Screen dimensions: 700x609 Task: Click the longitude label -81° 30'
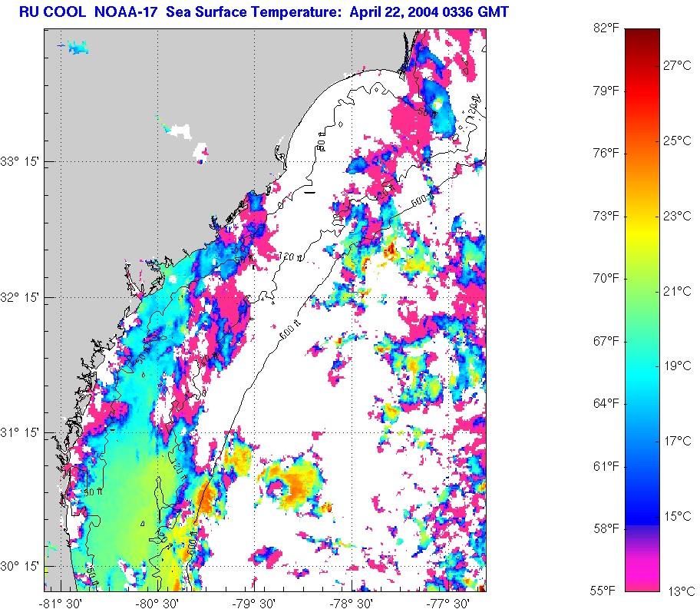61,603
